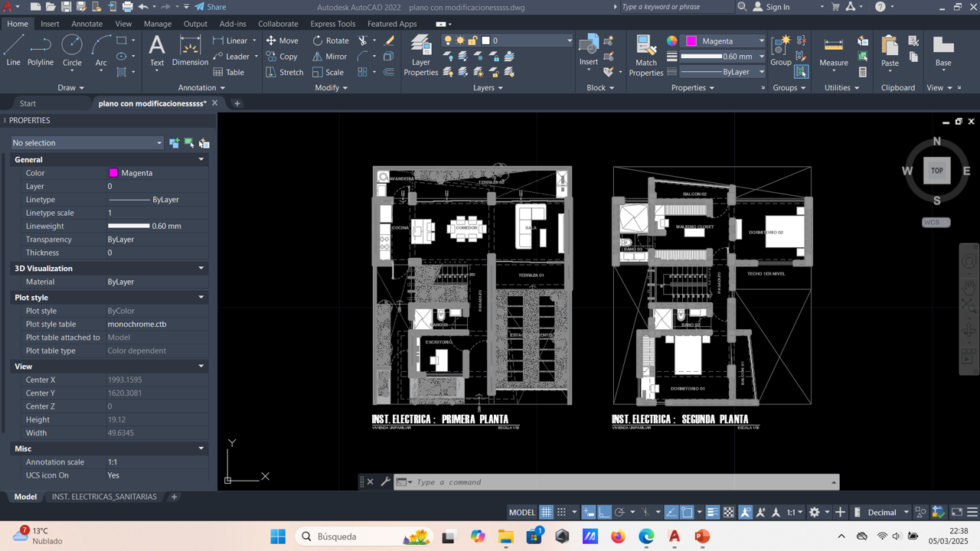Click the Measure tool
The image size is (980, 551).
tap(833, 51)
